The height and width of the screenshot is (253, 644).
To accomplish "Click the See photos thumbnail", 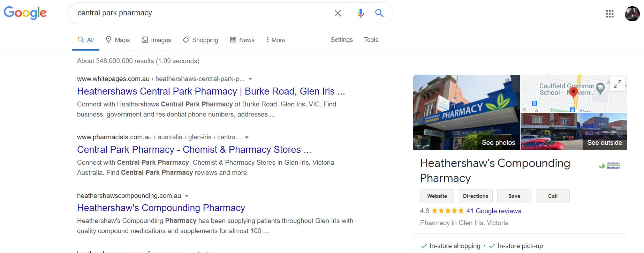I will 466,112.
